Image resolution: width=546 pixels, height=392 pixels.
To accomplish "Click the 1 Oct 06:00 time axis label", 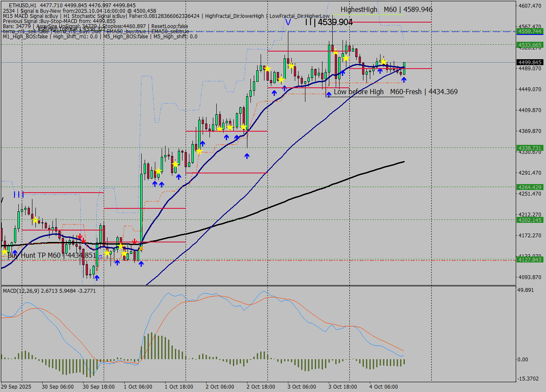I will click(138, 386).
